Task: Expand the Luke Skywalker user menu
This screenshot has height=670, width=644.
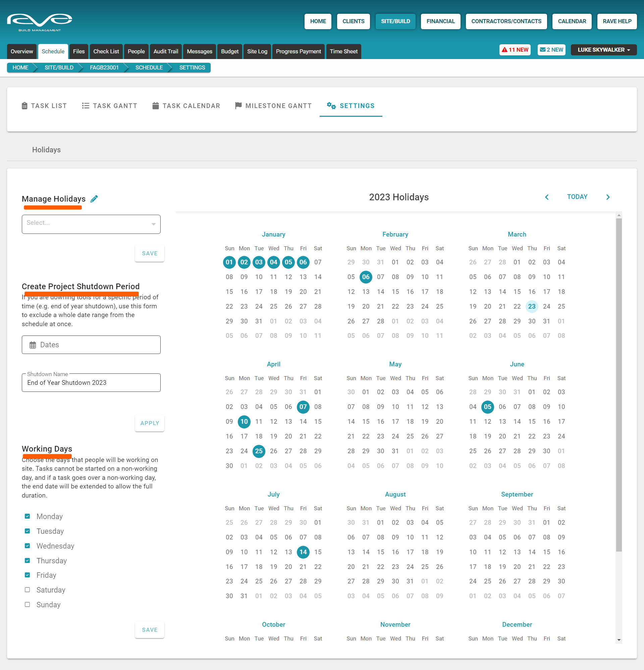Action: [603, 50]
